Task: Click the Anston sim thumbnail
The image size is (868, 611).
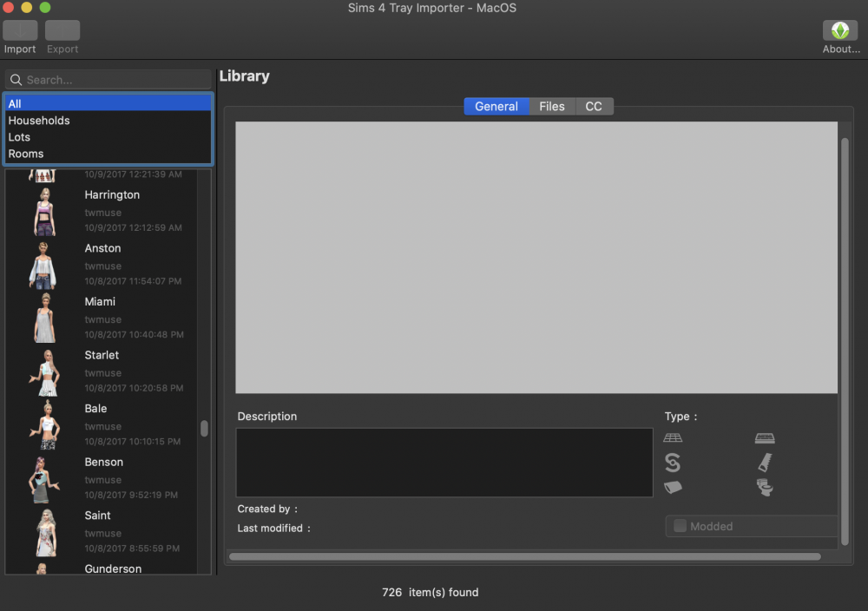Action: click(x=43, y=265)
